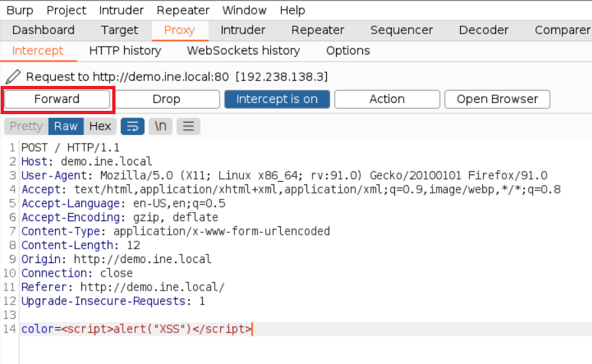Open the Action dropdown menu
The height and width of the screenshot is (364, 592).
pyautogui.click(x=387, y=99)
